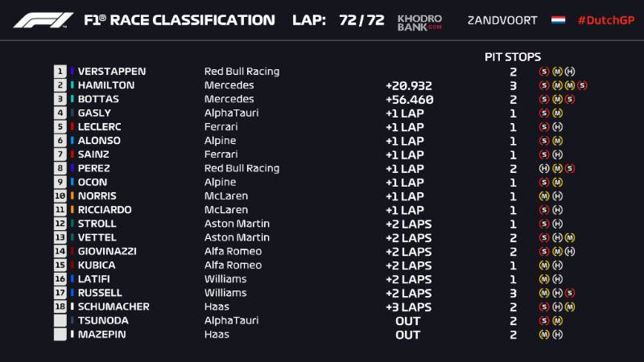Click the ZANDVOORT circuit label
Viewport: 644px width, 362px height.
coord(502,20)
